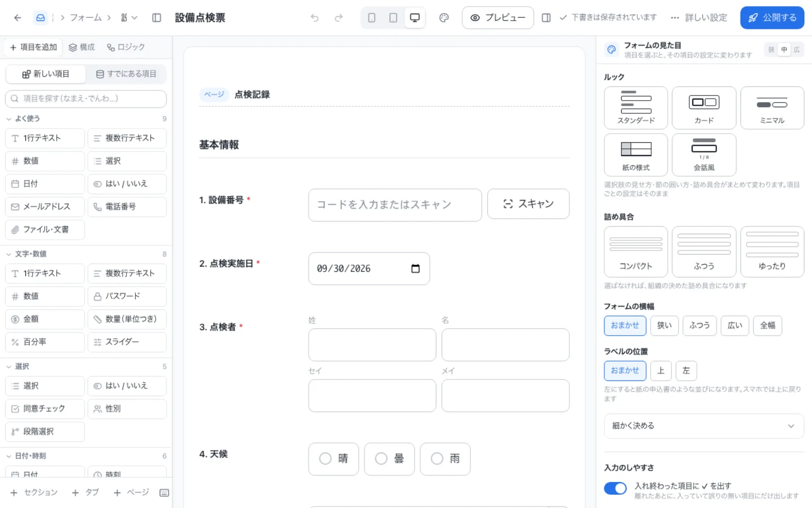Switch to すでにある項目 tab
812x508 pixels.
(126, 74)
